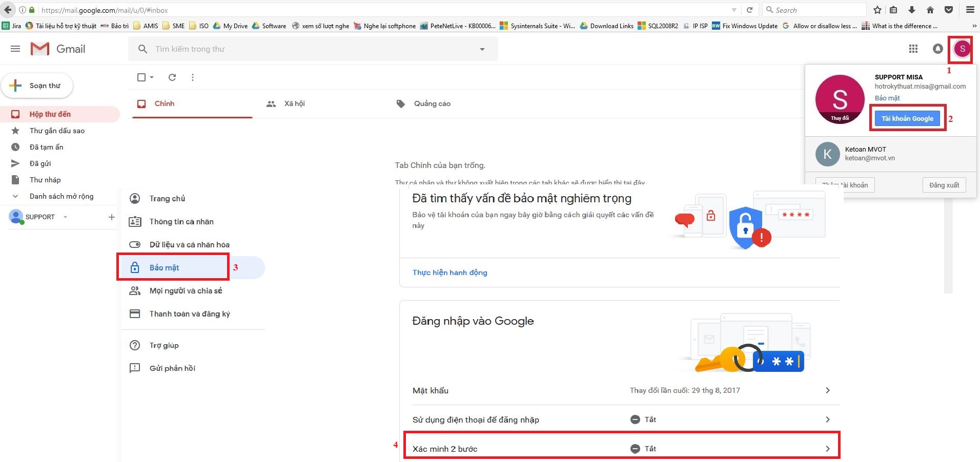Open Xác minh 2 bước row
Viewport: 980px width, 462px height.
pos(621,449)
